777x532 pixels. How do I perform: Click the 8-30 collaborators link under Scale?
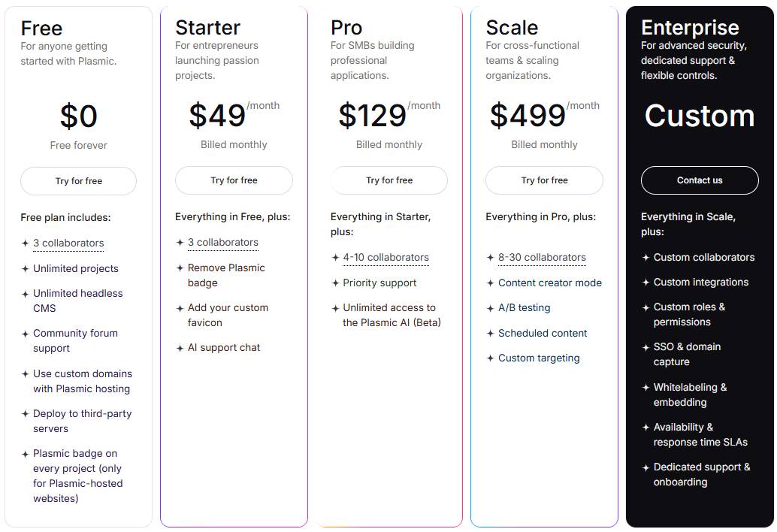pyautogui.click(x=543, y=257)
